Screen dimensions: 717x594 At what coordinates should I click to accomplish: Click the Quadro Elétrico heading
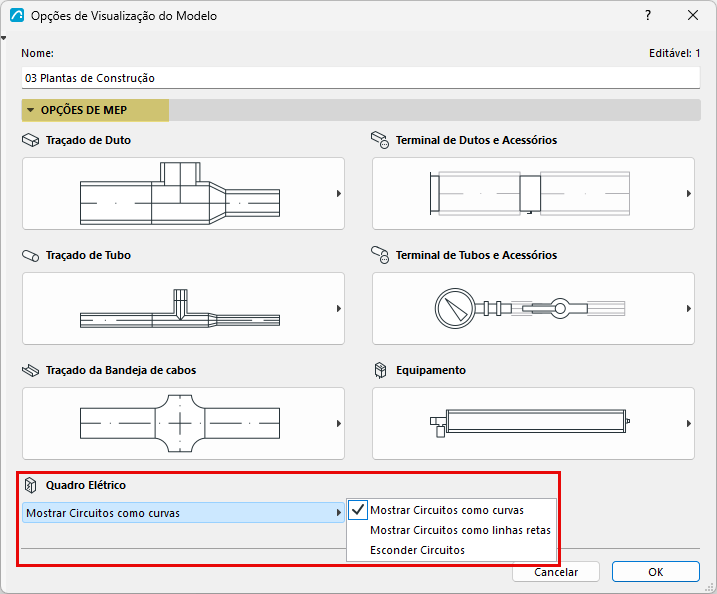86,485
